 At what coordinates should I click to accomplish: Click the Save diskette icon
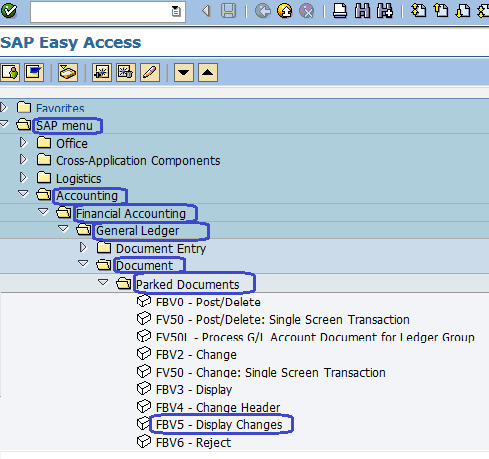(229, 11)
